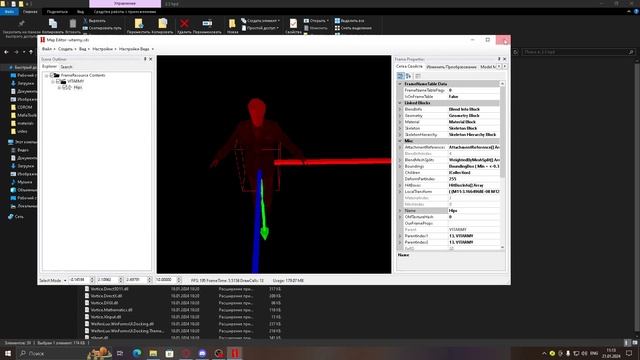Click Paste icon in Explorer ribbon
640x360 pixels.
coord(73,24)
